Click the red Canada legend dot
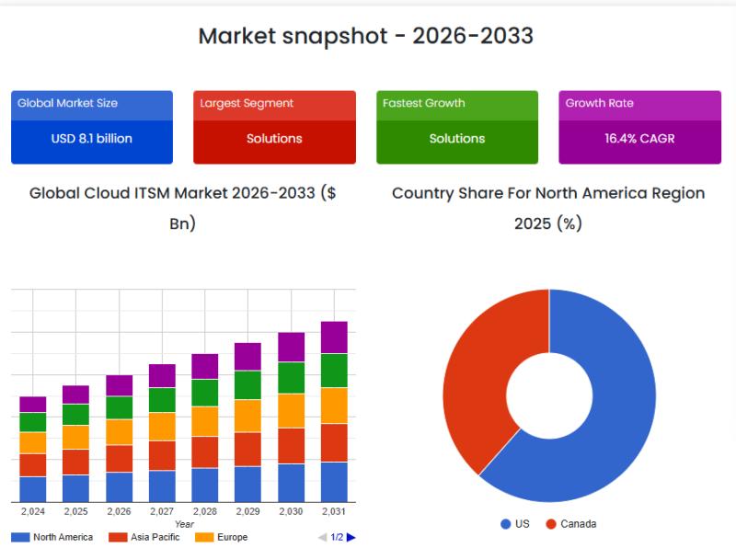Screen dimensions: 736x560 pyautogui.click(x=551, y=524)
